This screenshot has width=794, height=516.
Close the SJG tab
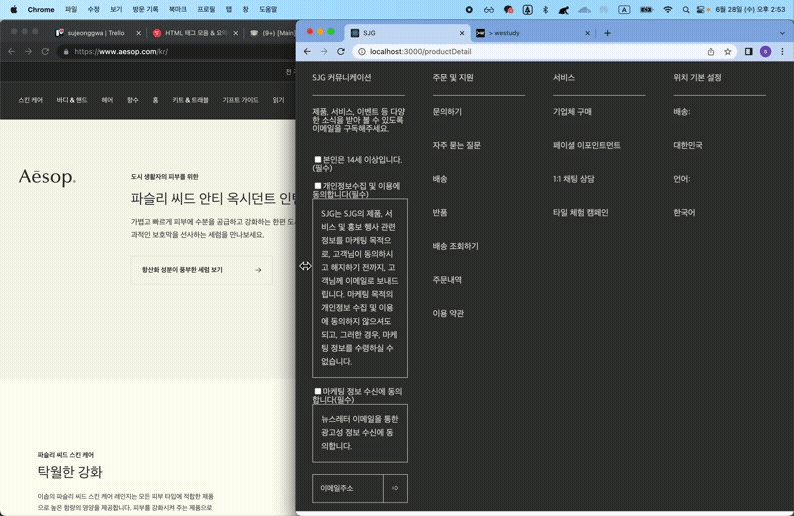pyautogui.click(x=462, y=33)
